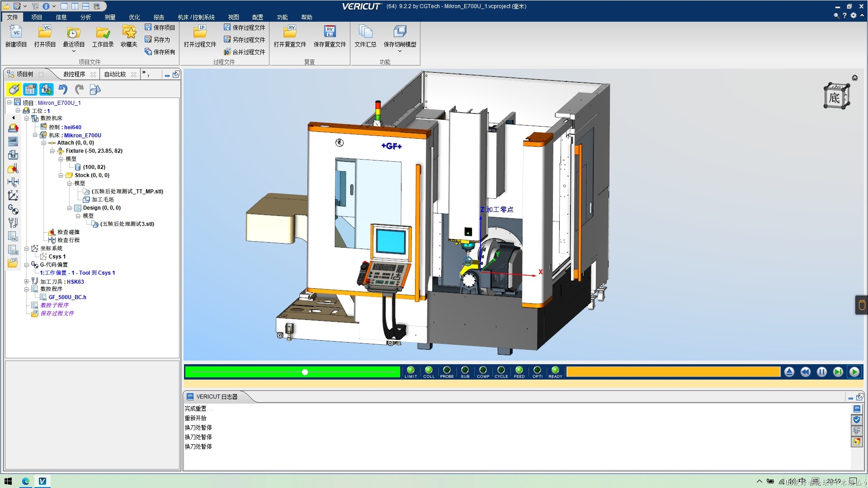Toggle the SUB indicator light

(x=465, y=372)
